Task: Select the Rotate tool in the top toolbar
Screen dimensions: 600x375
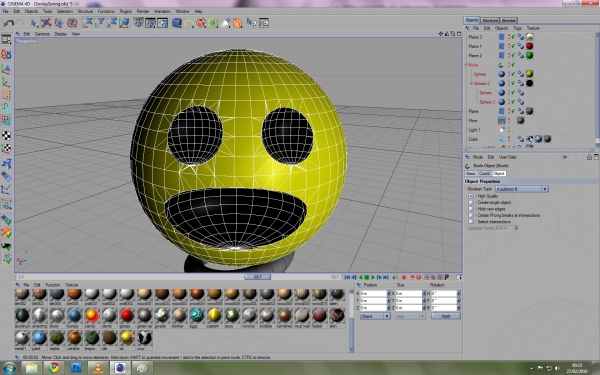Action: (72, 23)
